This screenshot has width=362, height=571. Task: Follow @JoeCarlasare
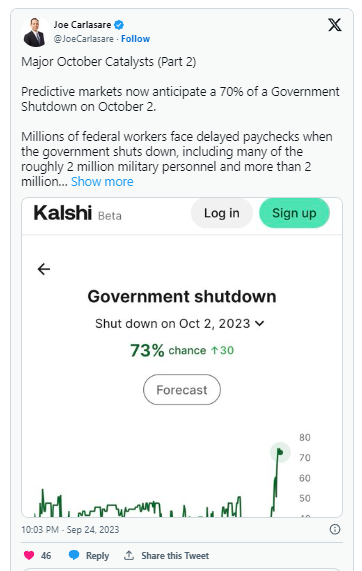(x=135, y=39)
